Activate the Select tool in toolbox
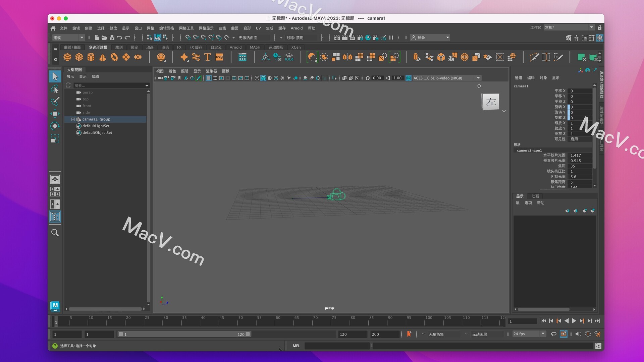644x362 pixels. 55,76
